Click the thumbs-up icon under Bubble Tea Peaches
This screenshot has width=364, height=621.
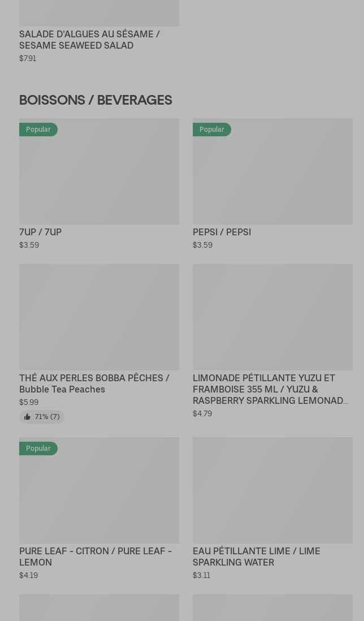tap(27, 417)
